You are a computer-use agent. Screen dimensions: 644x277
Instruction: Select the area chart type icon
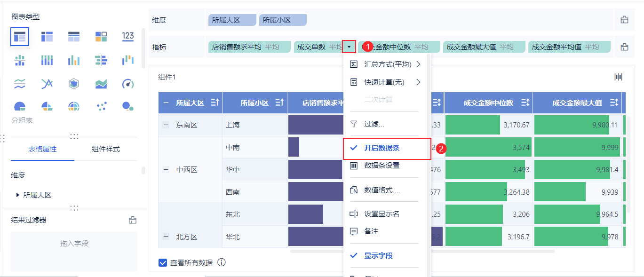click(x=101, y=84)
